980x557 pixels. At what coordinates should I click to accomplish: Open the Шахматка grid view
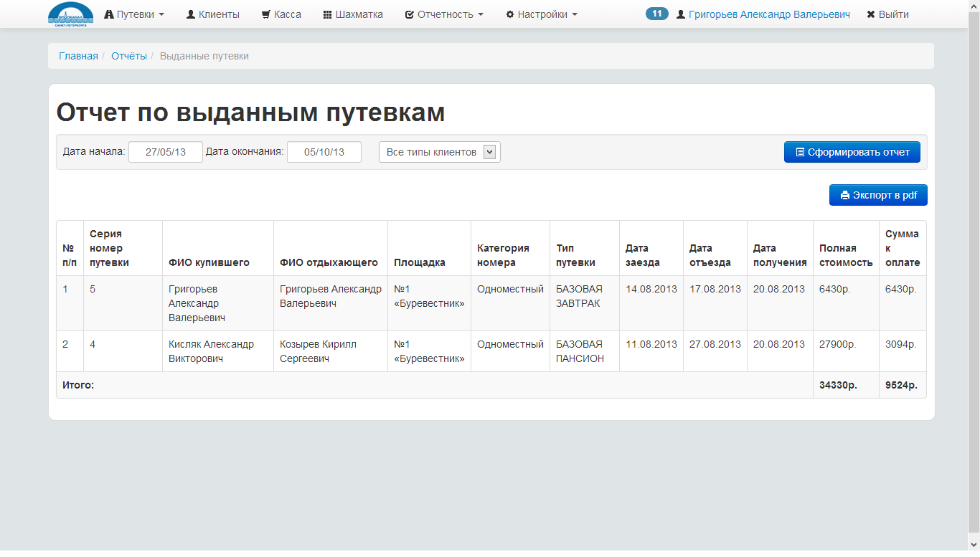coord(353,14)
